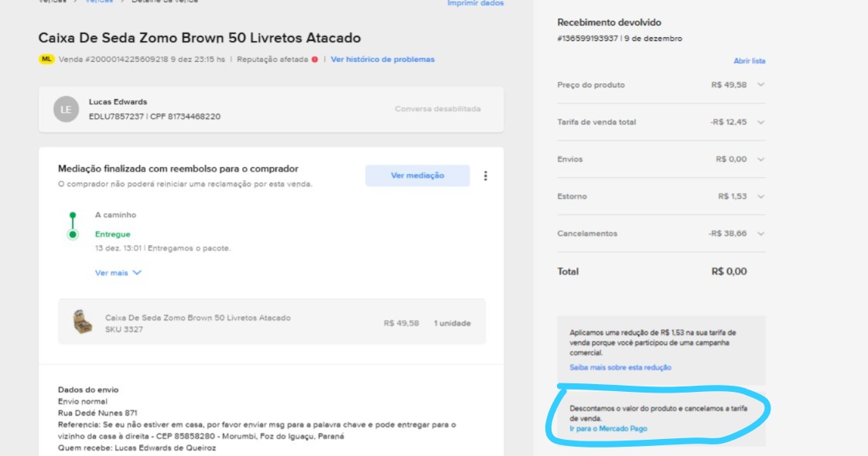This screenshot has width=868, height=456.
Task: Open the three-dot options menu beside Ver mediação
Action: pos(486,175)
